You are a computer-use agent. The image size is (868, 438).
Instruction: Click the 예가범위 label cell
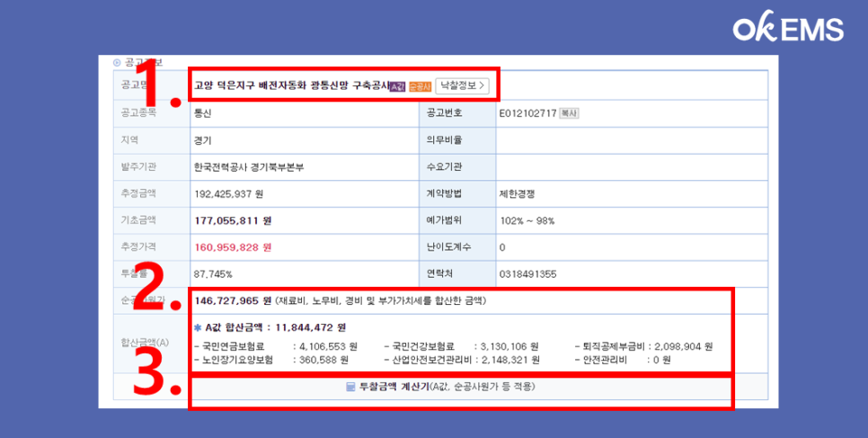[x=457, y=220]
